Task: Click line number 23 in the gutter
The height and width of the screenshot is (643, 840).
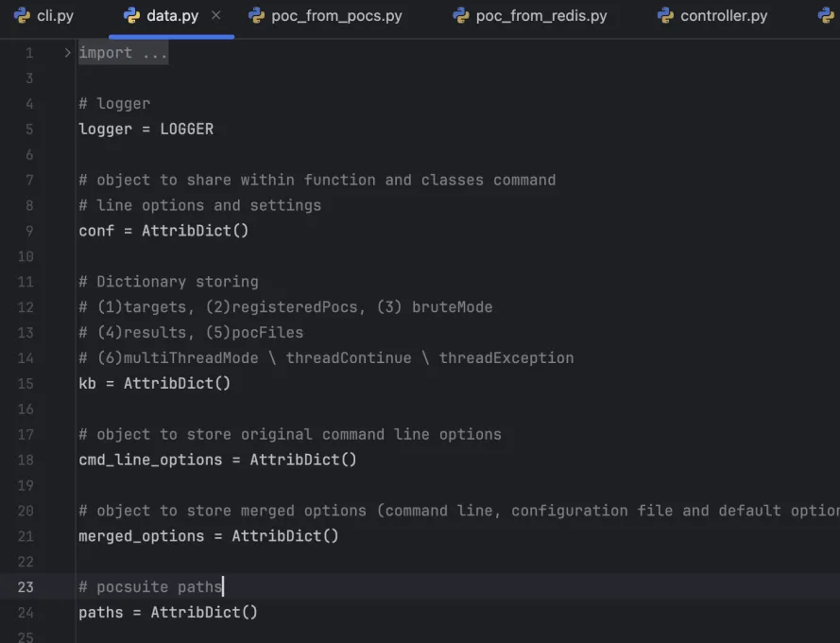Action: pyautogui.click(x=26, y=587)
